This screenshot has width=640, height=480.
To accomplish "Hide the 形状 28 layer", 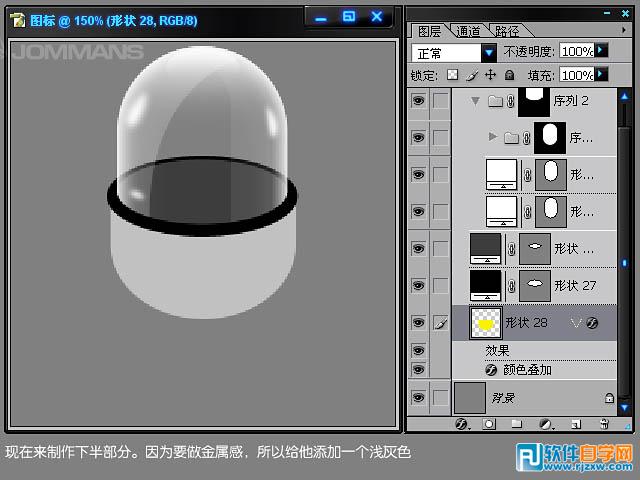I will point(418,322).
